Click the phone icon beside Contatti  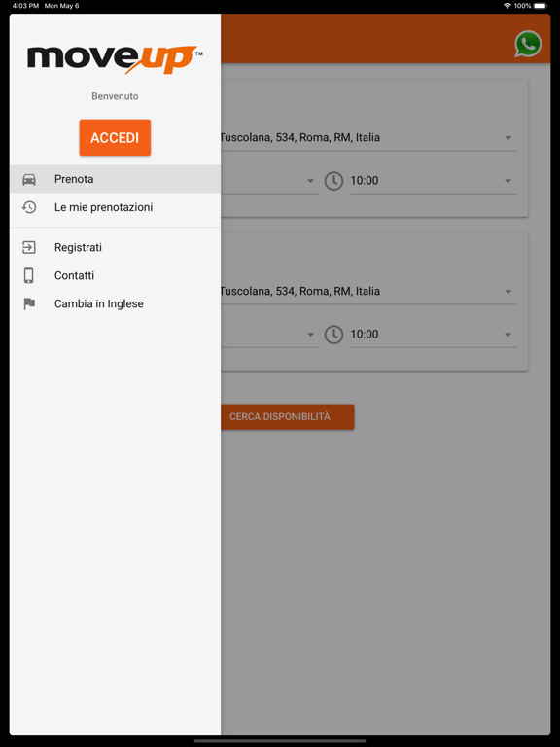[x=29, y=275]
